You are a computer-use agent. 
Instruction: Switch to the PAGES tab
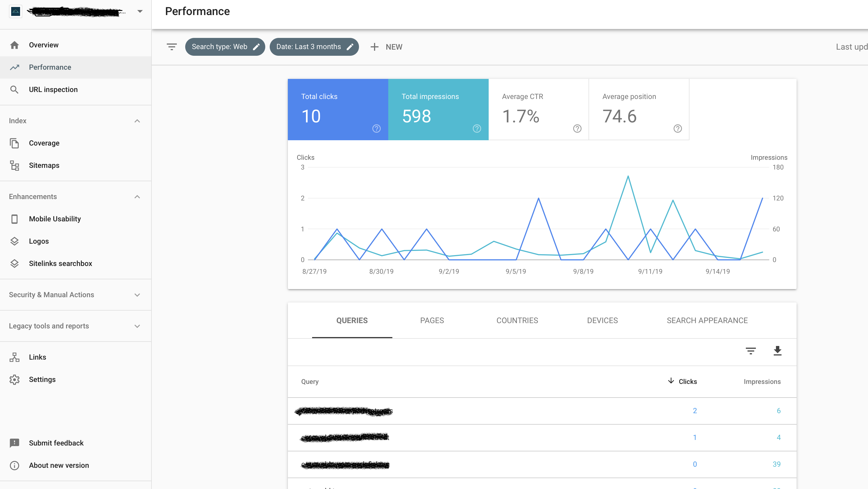[x=432, y=320]
